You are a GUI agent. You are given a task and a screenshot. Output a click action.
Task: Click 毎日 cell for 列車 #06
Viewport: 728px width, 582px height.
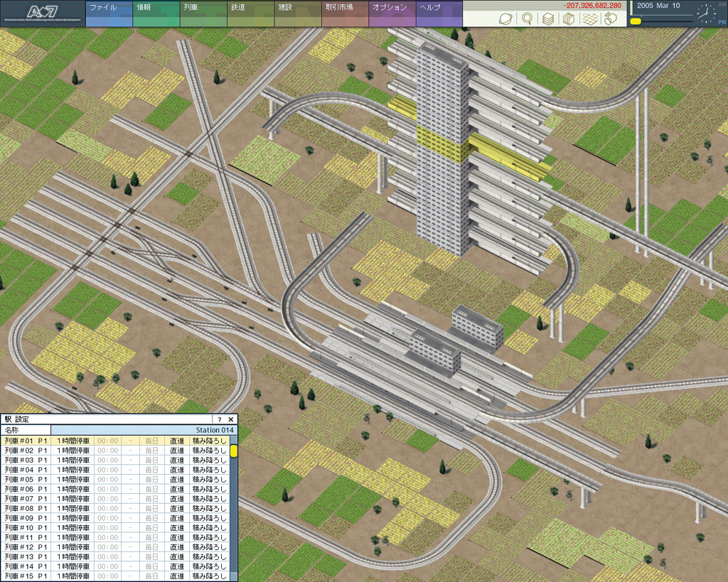tap(152, 489)
